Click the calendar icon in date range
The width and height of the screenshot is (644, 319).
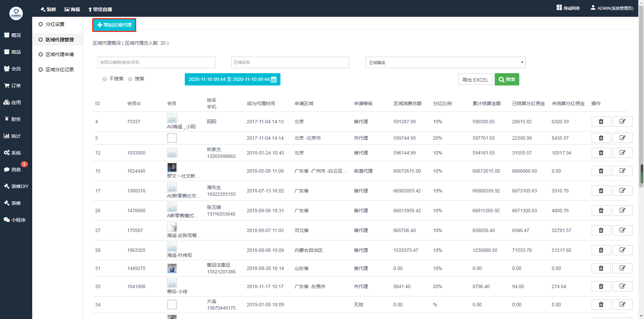[x=274, y=80]
